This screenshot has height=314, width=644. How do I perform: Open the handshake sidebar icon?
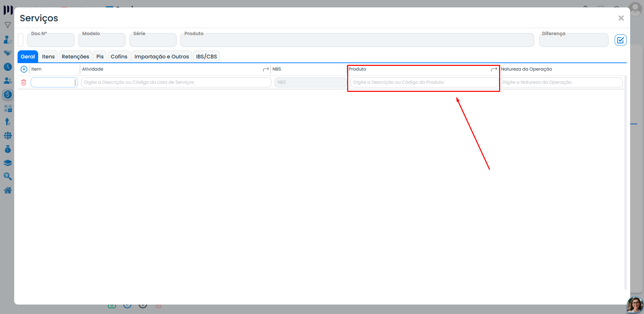click(x=7, y=53)
